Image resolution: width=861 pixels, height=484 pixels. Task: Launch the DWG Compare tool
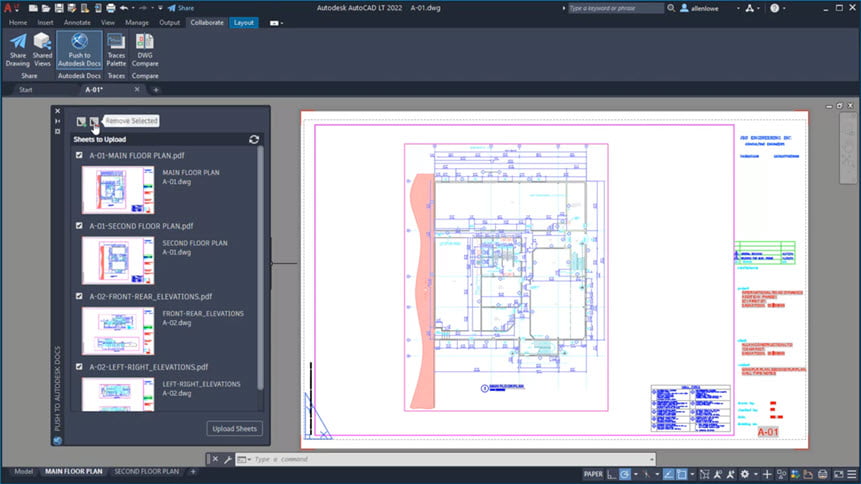pos(145,49)
